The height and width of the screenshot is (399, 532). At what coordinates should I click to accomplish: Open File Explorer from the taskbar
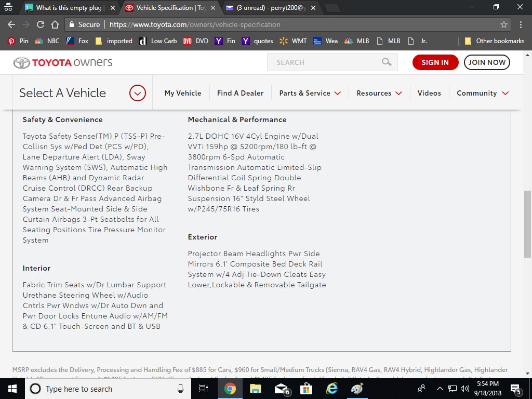[255, 389]
